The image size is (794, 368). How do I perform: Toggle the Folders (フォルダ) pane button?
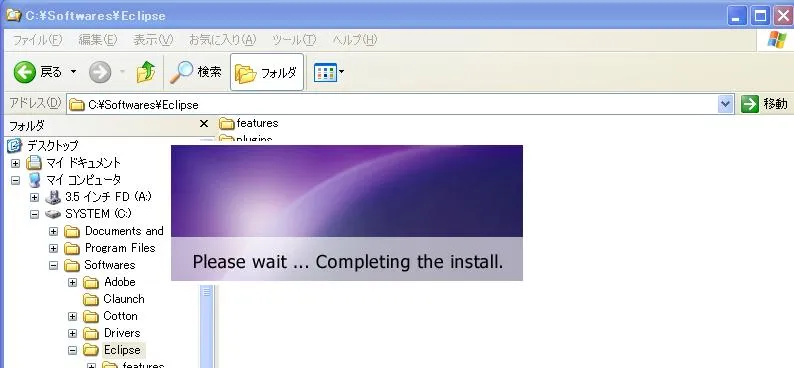click(x=267, y=72)
